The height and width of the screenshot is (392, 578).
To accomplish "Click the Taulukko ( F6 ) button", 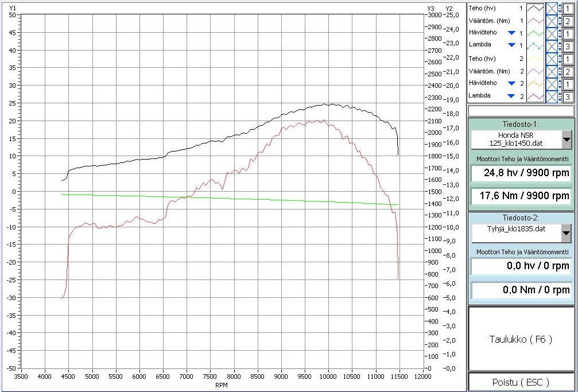I will point(521,339).
